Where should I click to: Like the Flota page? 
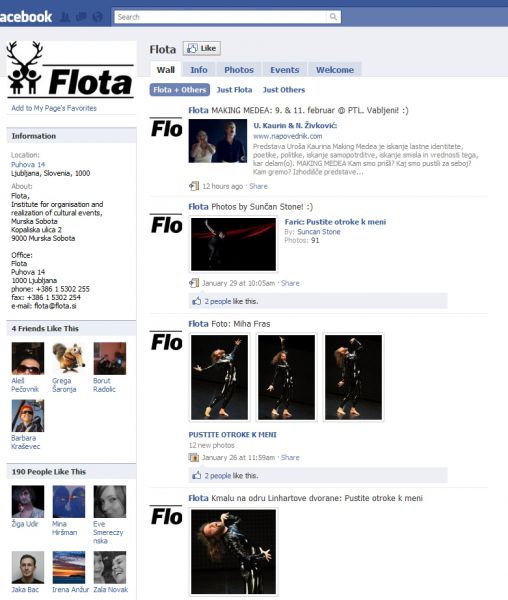202,48
